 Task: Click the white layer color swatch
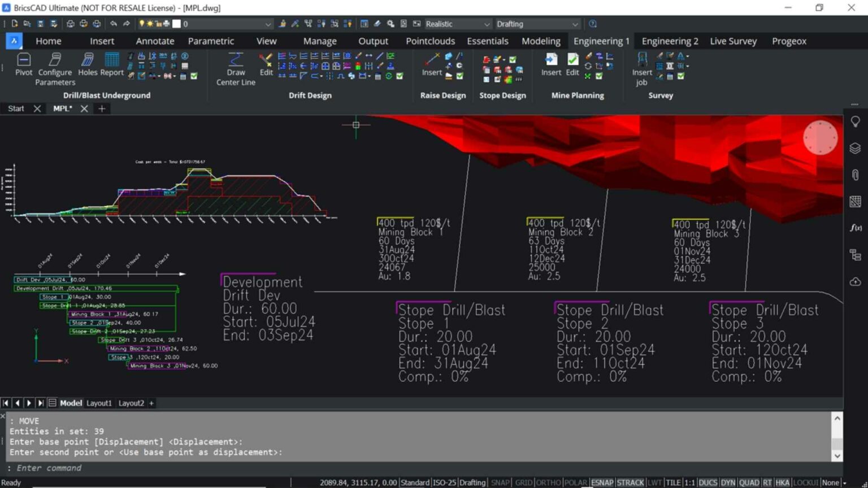click(x=176, y=24)
